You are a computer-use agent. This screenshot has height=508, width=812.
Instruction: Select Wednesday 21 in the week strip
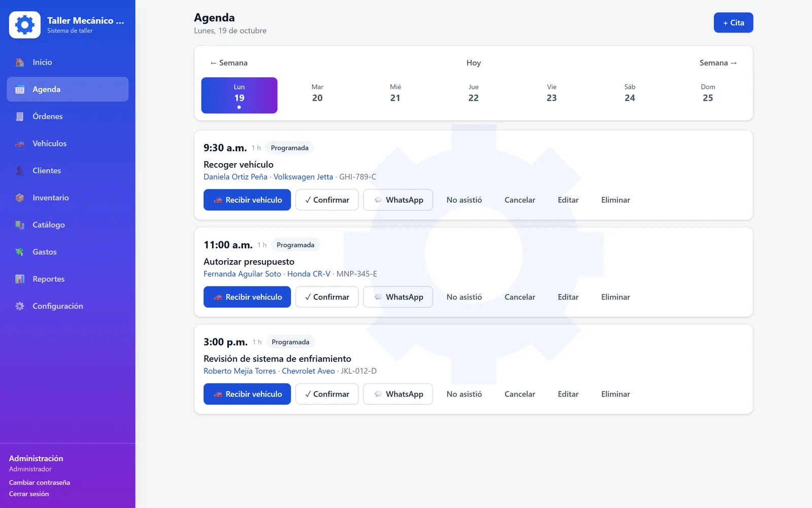coord(395,95)
